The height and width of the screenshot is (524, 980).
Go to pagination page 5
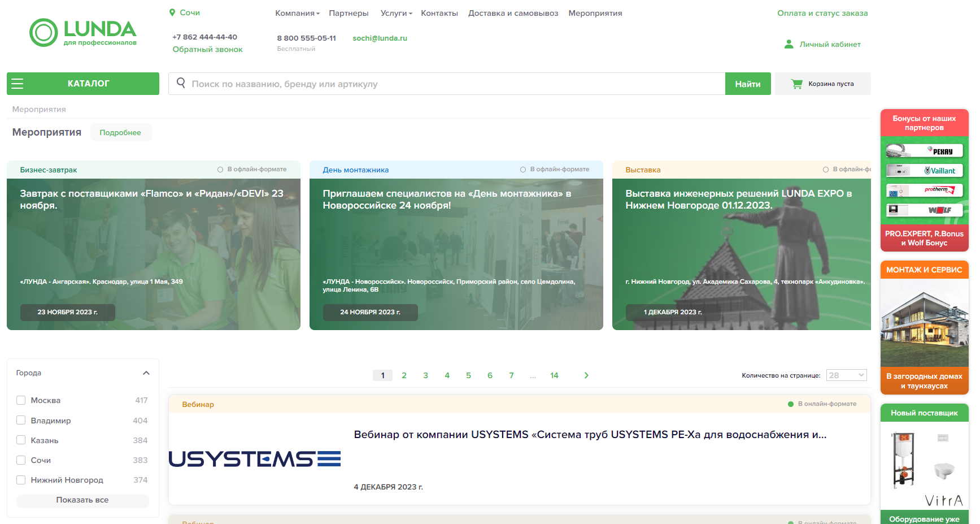coord(468,375)
